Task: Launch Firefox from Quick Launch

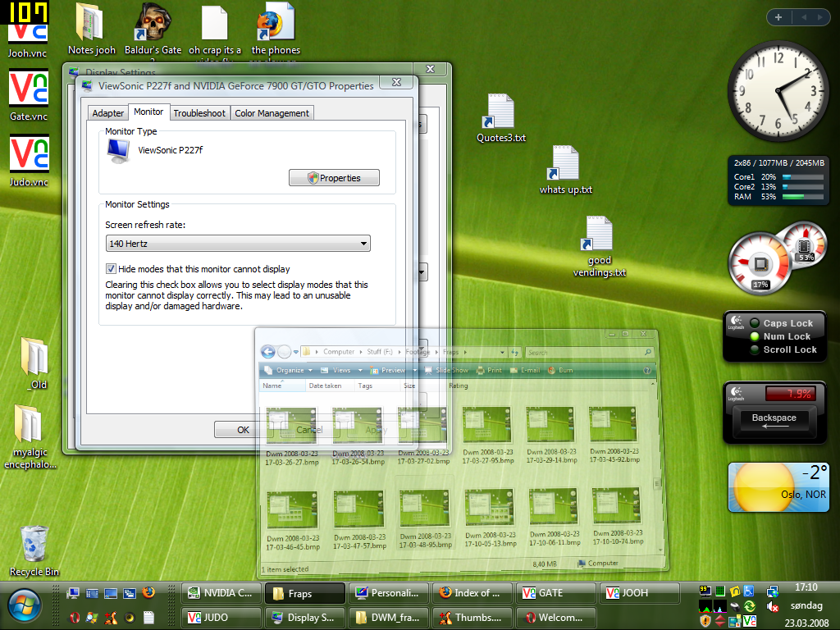Action: click(x=148, y=592)
